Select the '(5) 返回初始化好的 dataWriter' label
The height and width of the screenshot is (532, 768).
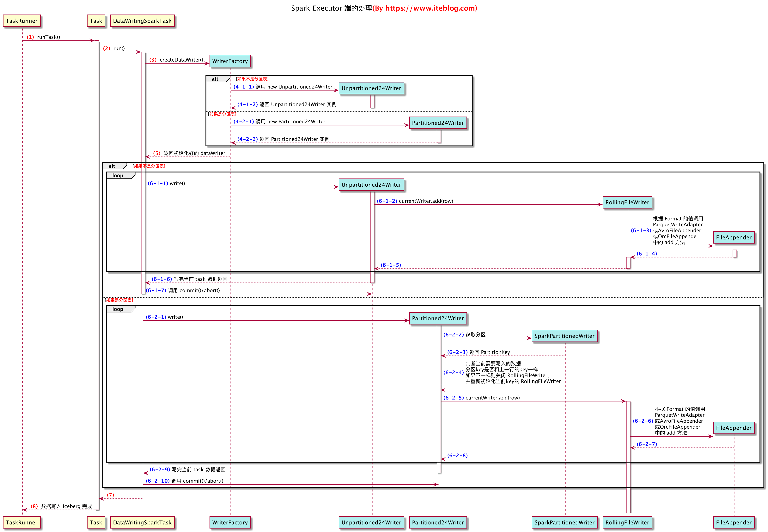189,153
